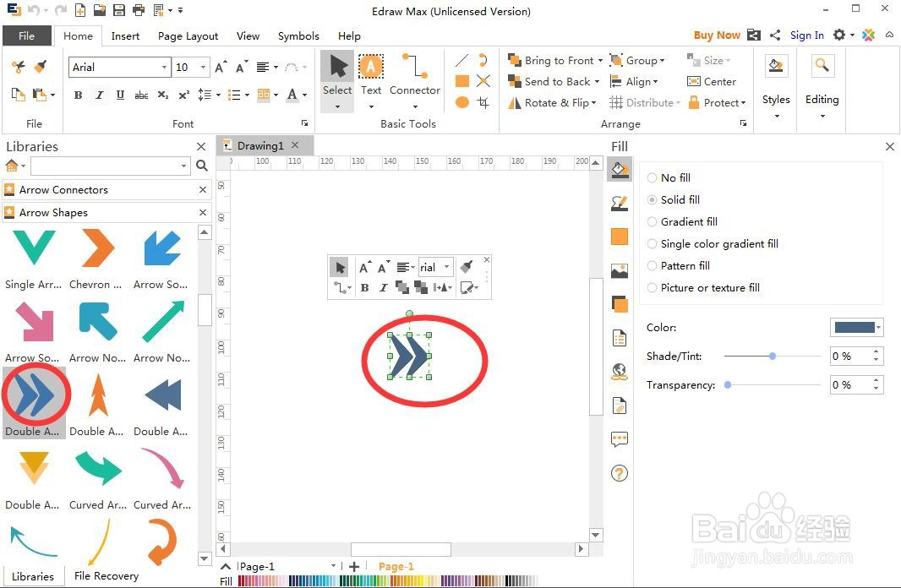Image resolution: width=901 pixels, height=588 pixels.
Task: Pick the line drawing tool
Action: point(461,60)
